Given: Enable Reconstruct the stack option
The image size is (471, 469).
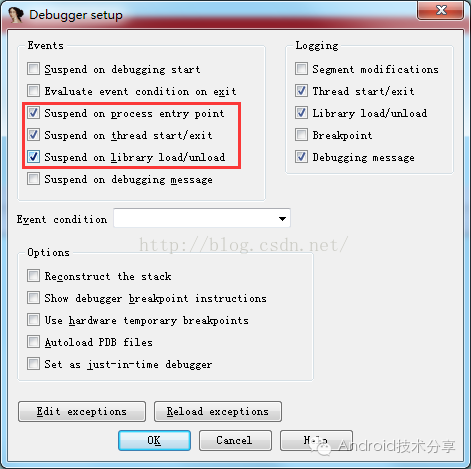Looking at the screenshot, I should (33, 276).
